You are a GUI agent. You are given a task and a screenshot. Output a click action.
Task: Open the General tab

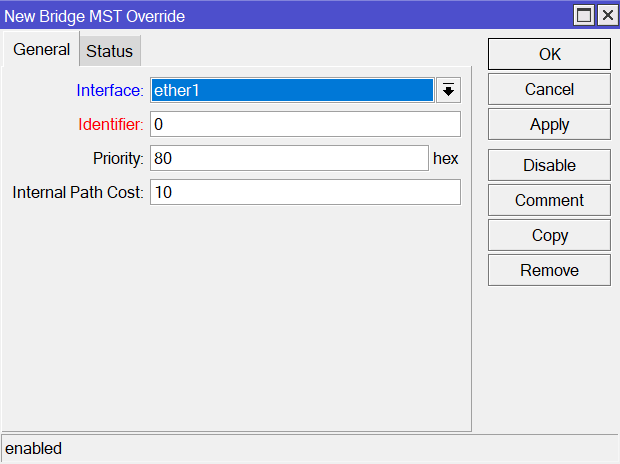pyautogui.click(x=42, y=49)
